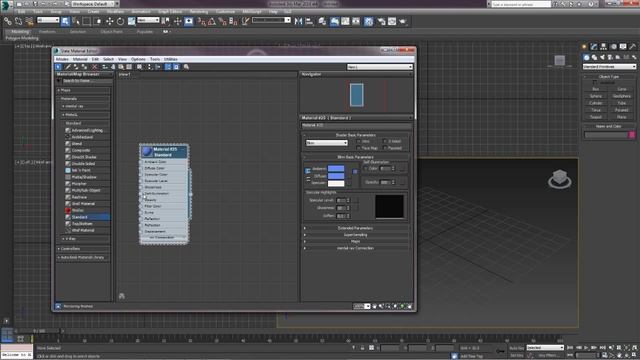Click the Select Object tool
Screen dimensions: 640x360
pos(65,21)
